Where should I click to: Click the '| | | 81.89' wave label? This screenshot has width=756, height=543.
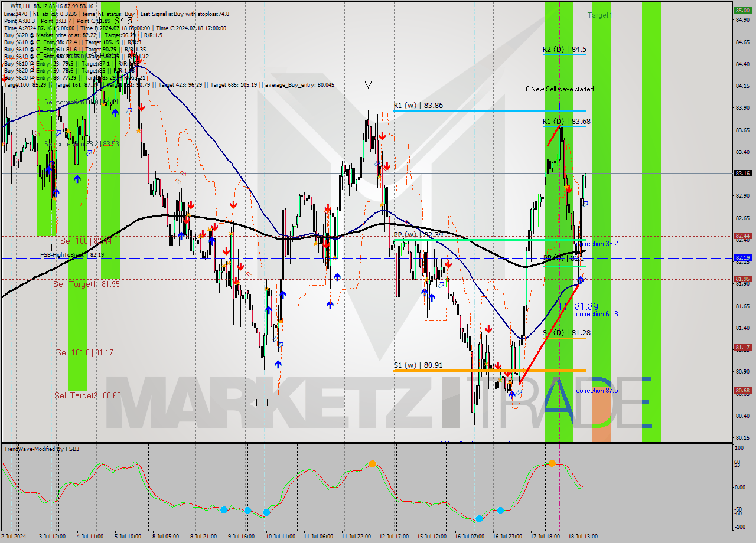click(578, 306)
